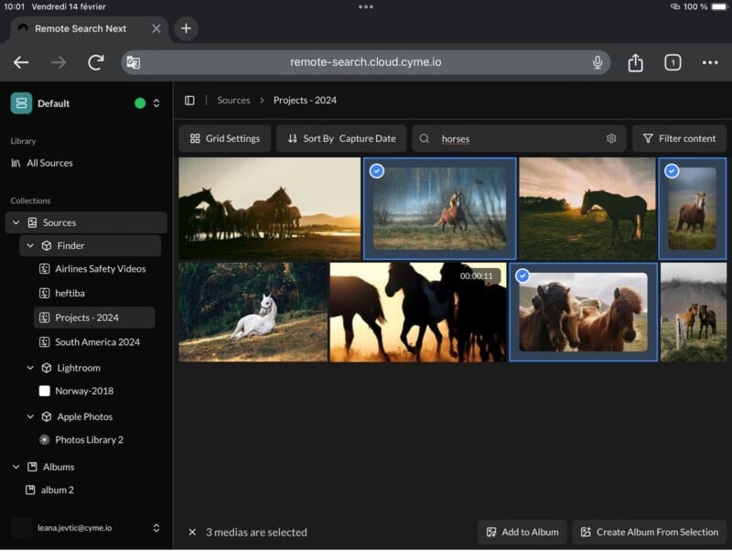Open the browser tab overview icon
The height and width of the screenshot is (560, 732).
click(x=673, y=62)
